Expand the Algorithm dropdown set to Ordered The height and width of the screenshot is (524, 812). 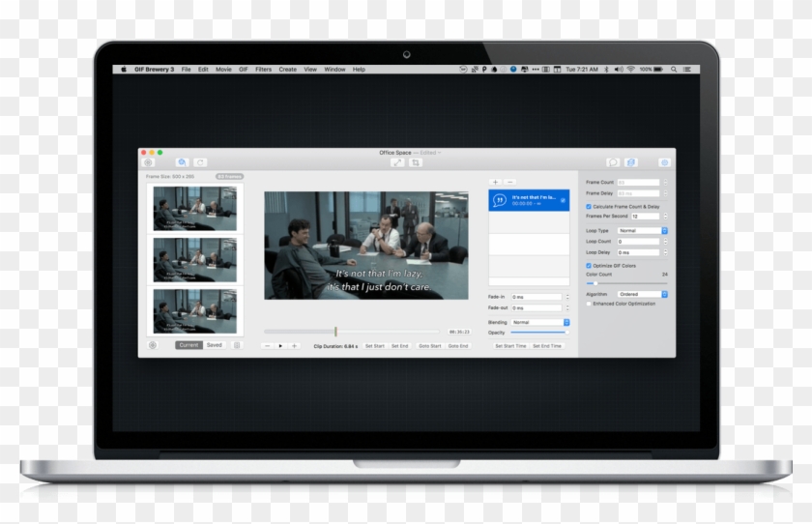point(641,294)
